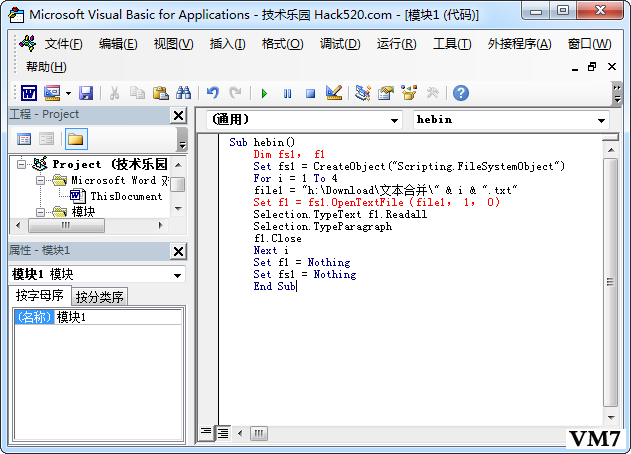Undo last edit with Undo arrow

coord(212,93)
